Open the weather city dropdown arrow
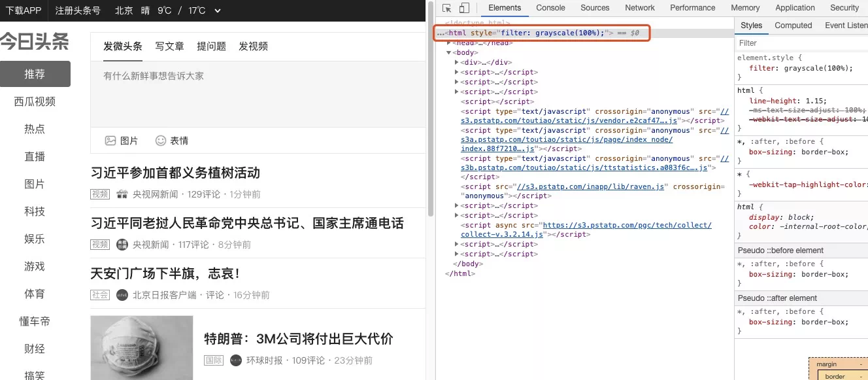Image resolution: width=868 pixels, height=380 pixels. click(218, 10)
